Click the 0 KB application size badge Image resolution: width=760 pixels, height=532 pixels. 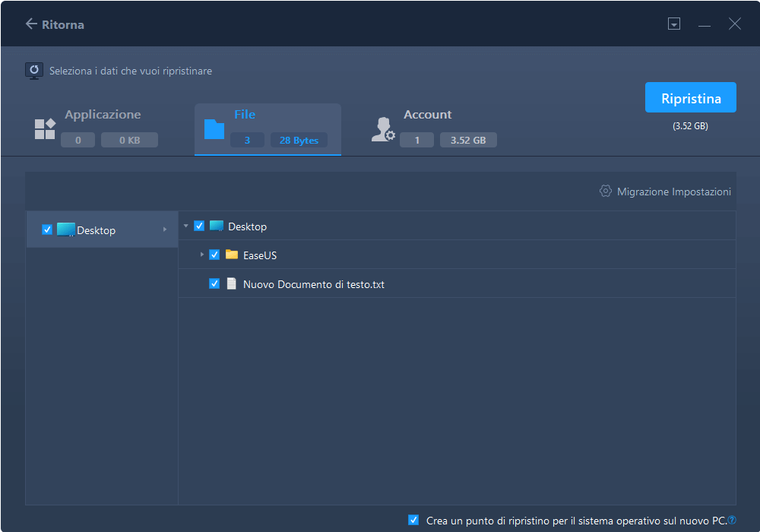(129, 140)
